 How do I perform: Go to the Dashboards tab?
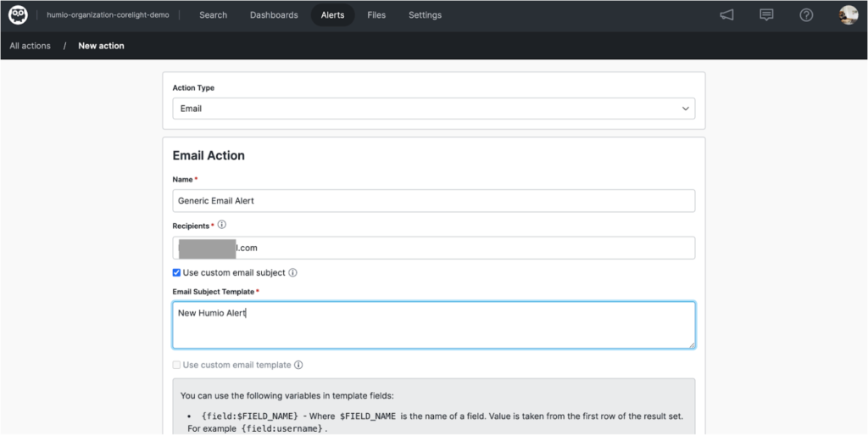274,15
